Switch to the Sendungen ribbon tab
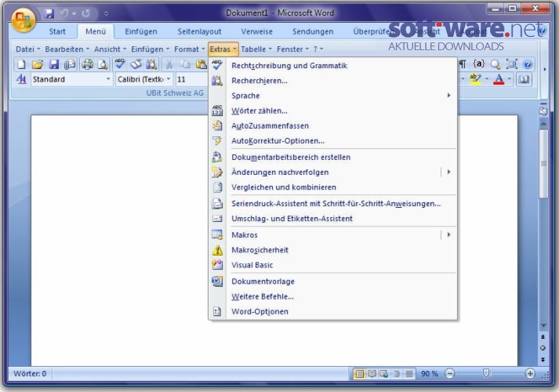The image size is (559, 392). coord(313,31)
